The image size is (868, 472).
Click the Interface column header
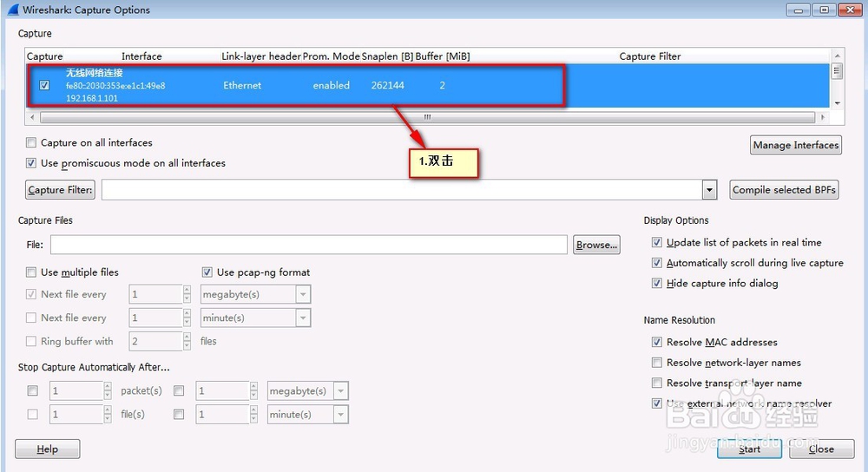[141, 56]
